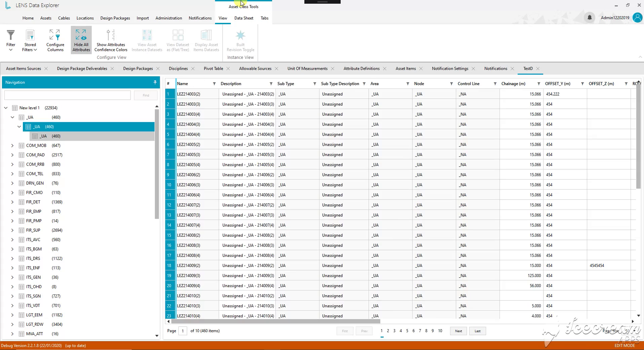Filter the OFFSET_Y (m) column
Screen dimensions: 644x350
582,84
